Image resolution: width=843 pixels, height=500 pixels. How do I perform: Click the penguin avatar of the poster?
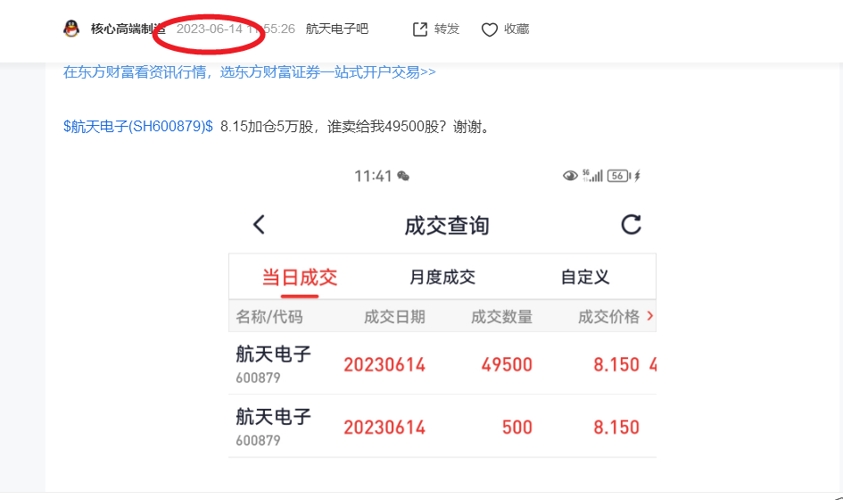coord(71,28)
